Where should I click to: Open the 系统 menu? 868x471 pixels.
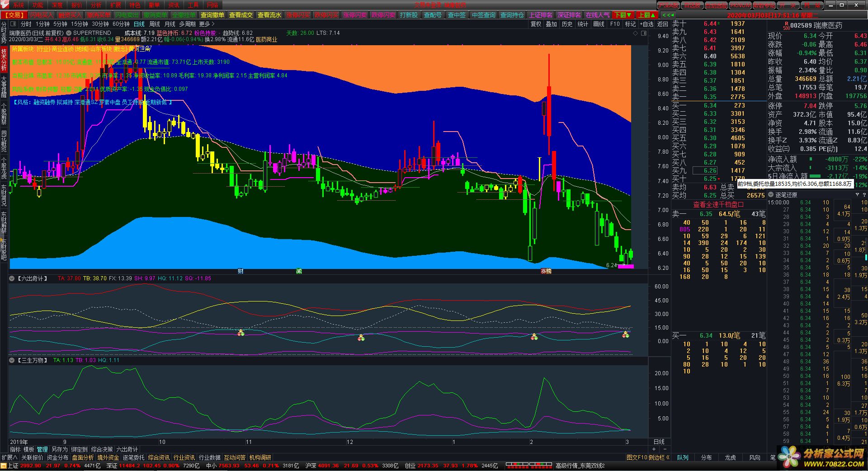(18, 5)
